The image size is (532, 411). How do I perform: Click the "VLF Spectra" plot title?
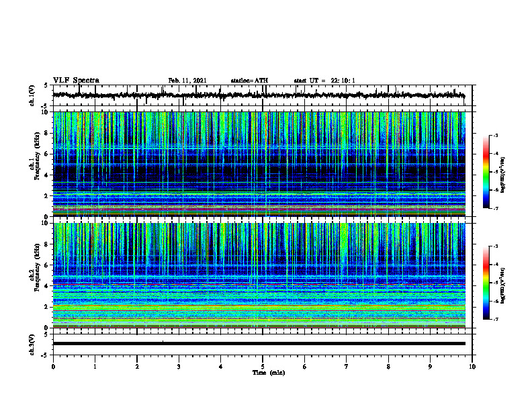pos(76,81)
